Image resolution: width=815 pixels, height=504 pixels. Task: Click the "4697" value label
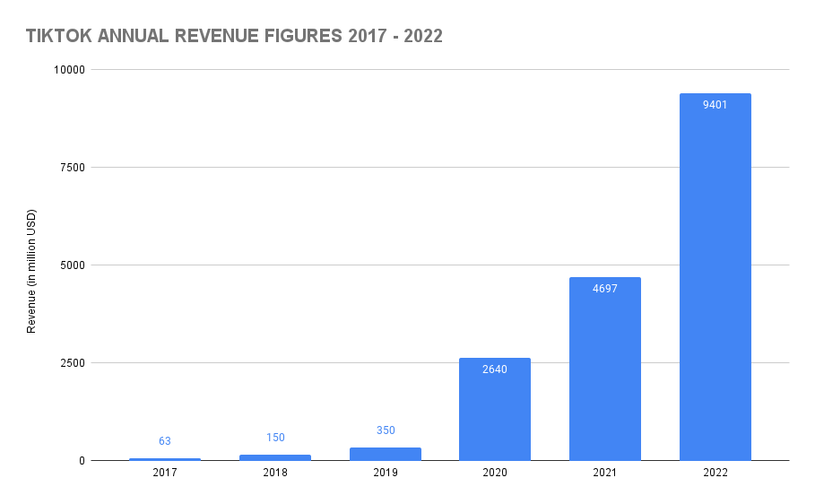[605, 289]
